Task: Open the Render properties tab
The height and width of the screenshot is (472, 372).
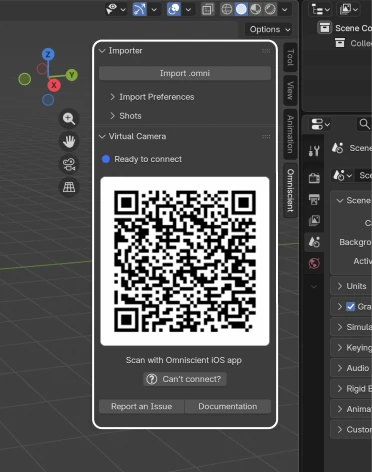Action: [x=314, y=178]
